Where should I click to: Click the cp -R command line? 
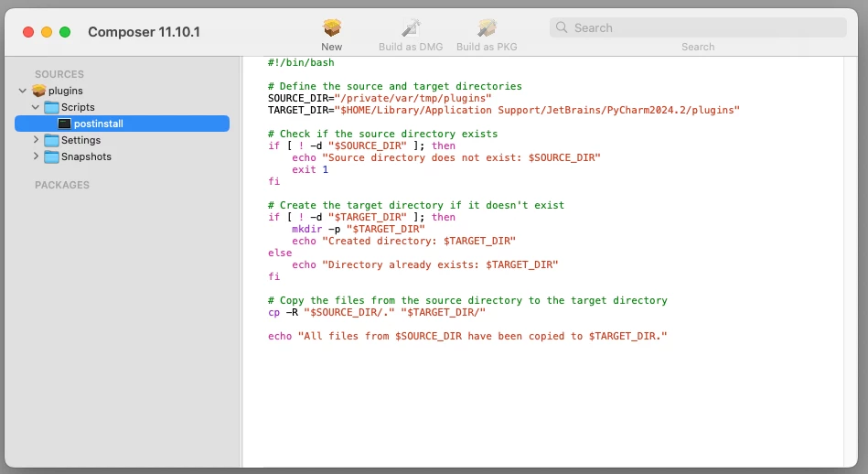(377, 312)
